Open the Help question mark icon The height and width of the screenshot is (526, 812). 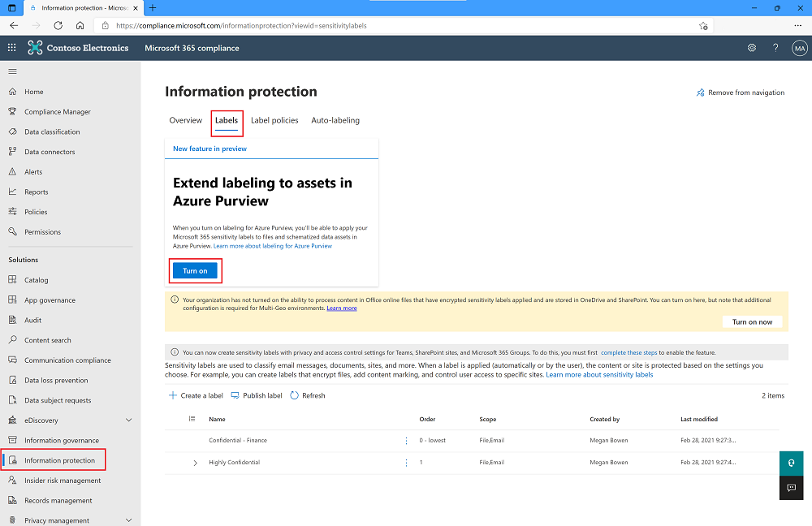[775, 48]
